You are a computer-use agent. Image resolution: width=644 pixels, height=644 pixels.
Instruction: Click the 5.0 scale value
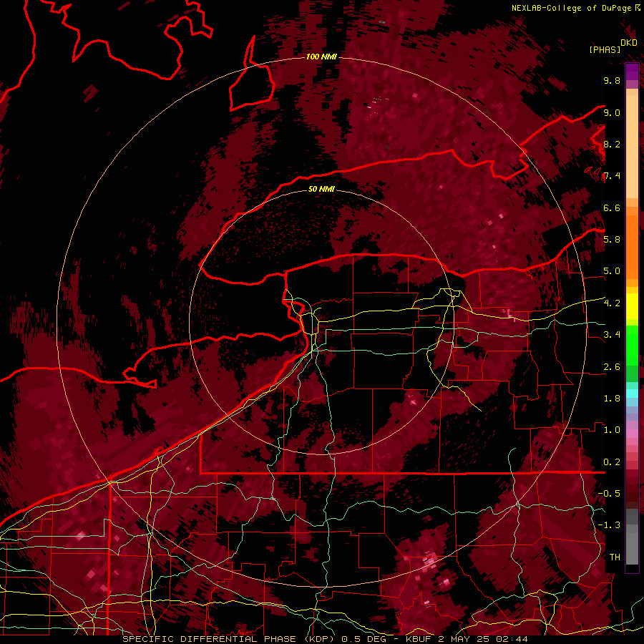point(612,271)
